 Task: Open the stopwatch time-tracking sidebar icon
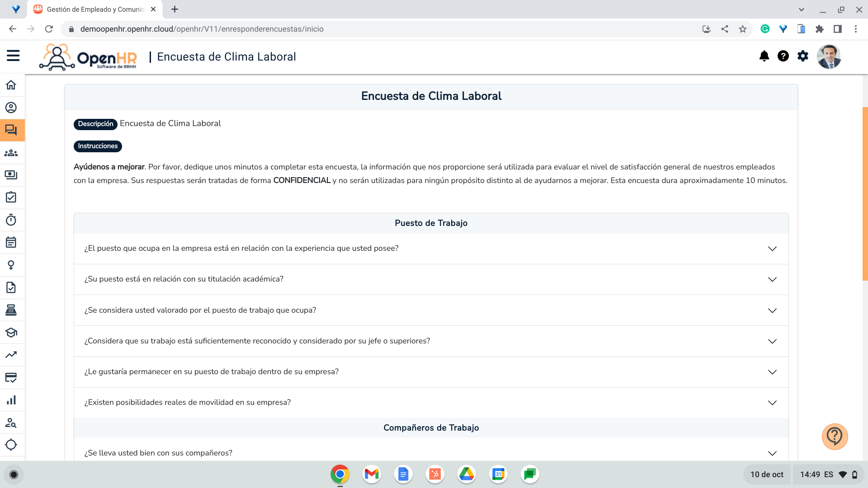11,220
